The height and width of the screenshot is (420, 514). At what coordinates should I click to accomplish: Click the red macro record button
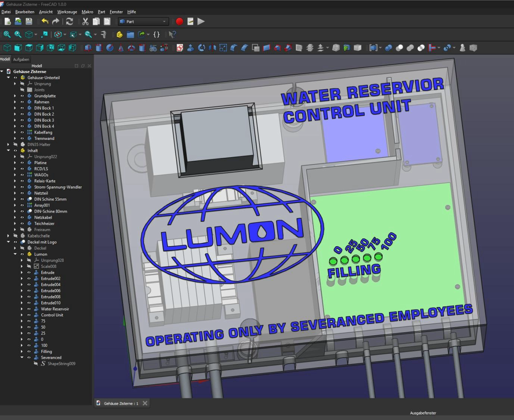(180, 21)
